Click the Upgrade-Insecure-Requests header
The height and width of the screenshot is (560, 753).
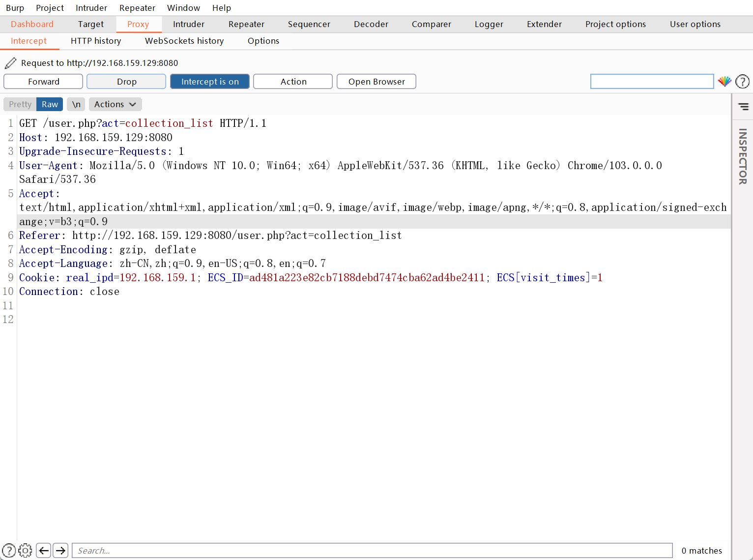[101, 151]
